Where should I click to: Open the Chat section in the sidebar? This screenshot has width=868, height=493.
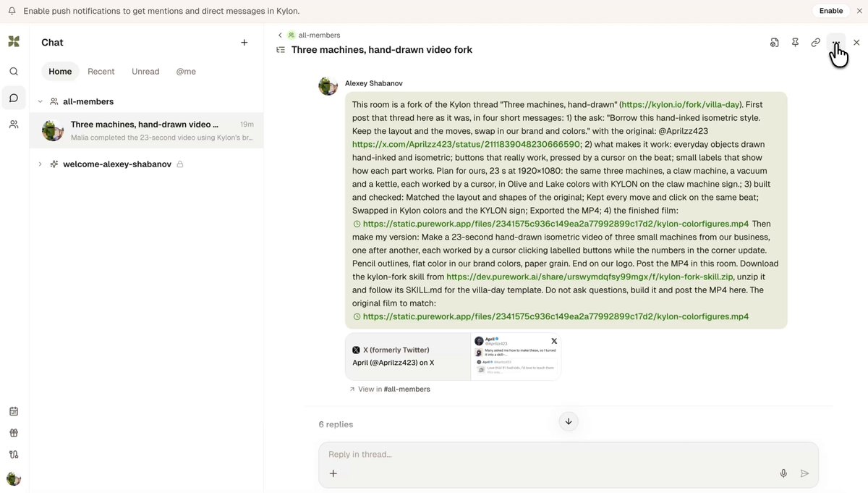point(14,98)
